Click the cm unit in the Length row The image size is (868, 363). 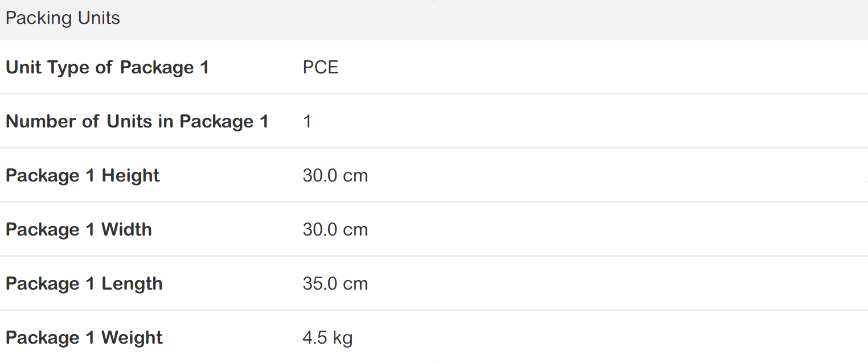(x=356, y=284)
